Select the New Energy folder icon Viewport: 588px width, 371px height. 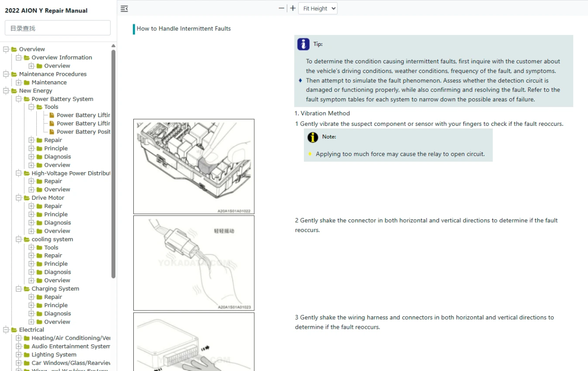tap(14, 90)
